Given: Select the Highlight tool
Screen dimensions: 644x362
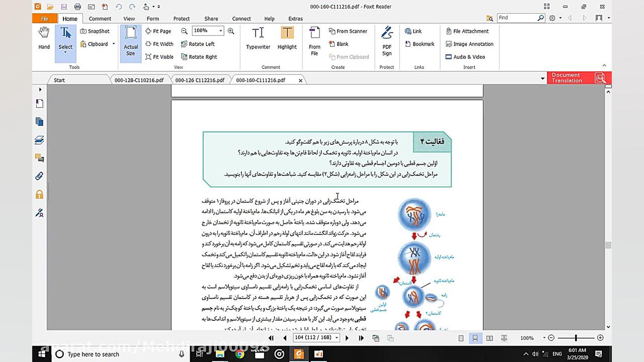Looking at the screenshot, I should (287, 39).
